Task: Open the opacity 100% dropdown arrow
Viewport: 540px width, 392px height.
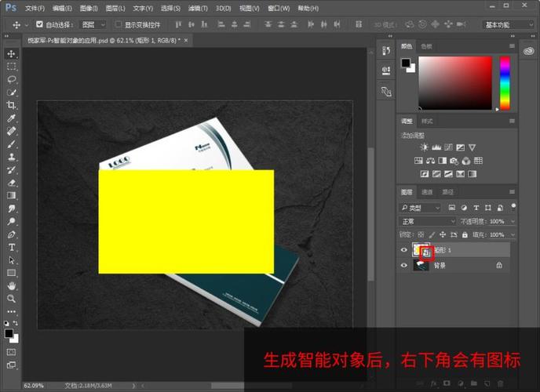Action: 513,221
